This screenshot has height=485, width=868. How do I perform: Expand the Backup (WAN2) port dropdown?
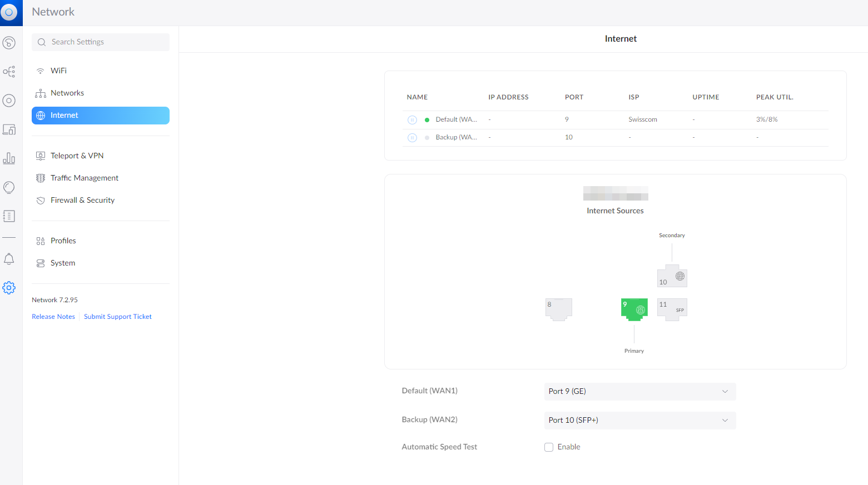pos(639,421)
